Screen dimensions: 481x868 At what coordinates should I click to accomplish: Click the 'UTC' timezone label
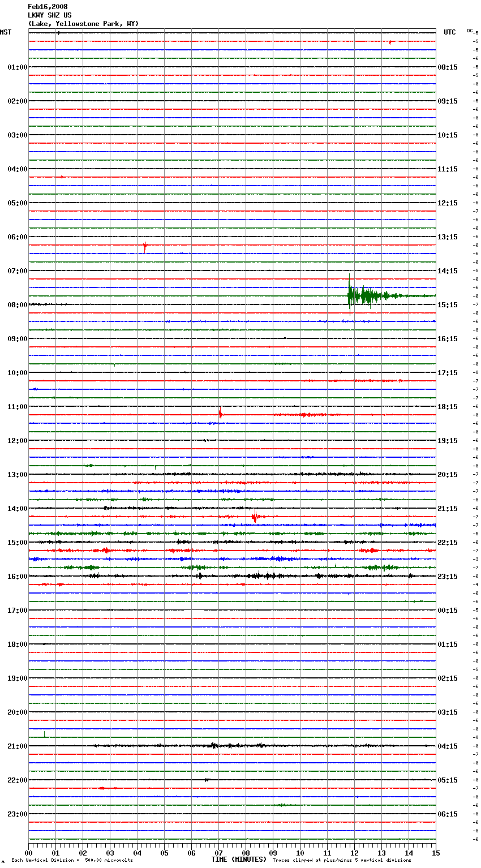(x=450, y=32)
